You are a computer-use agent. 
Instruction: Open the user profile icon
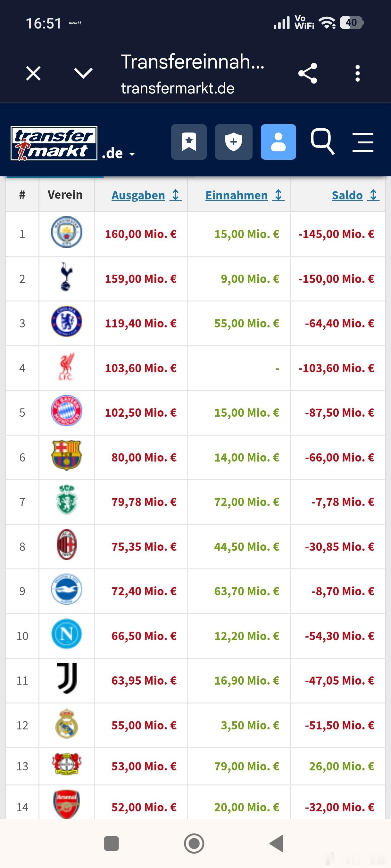coord(278,142)
